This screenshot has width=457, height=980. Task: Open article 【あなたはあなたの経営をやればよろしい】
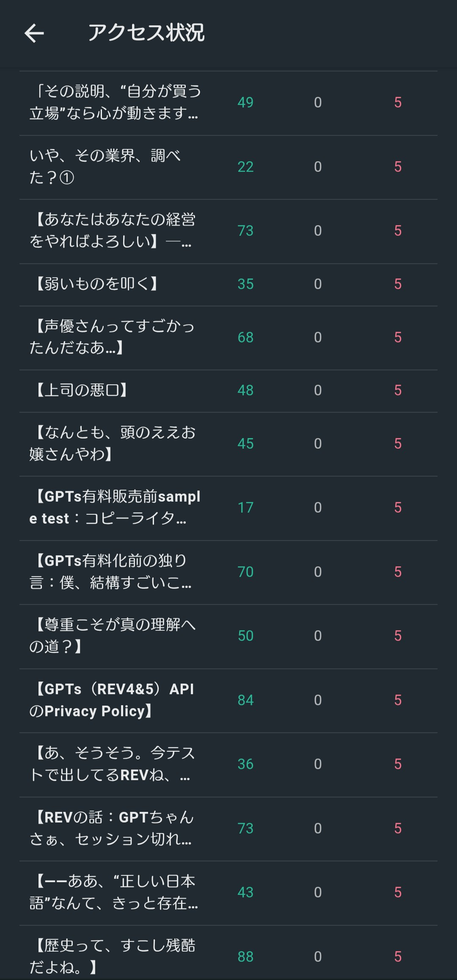[113, 231]
